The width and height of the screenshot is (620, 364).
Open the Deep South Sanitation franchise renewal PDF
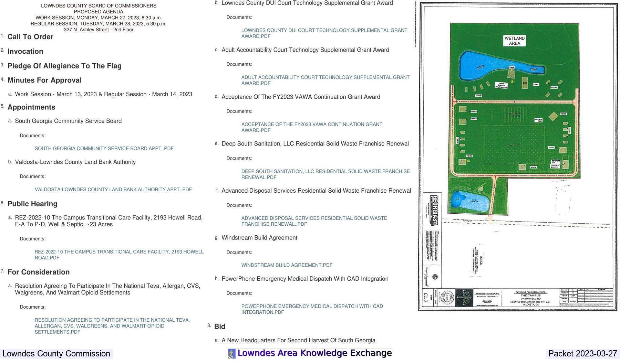coord(326,174)
